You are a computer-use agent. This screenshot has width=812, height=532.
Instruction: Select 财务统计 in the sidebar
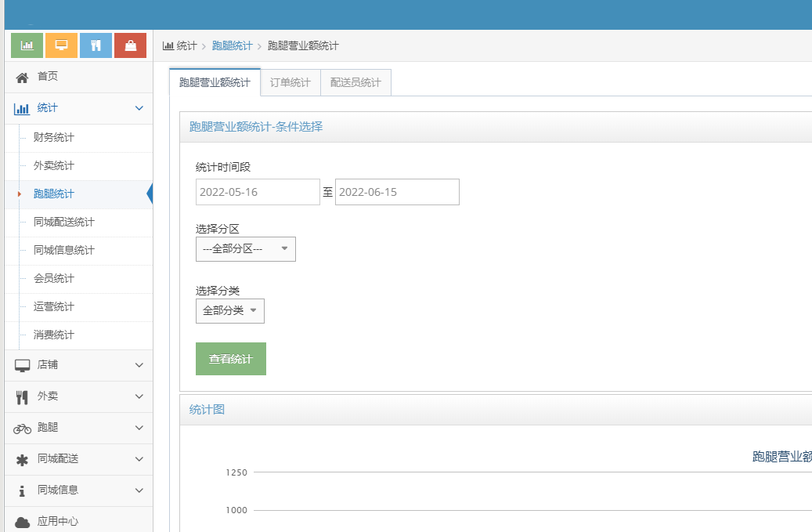(54, 138)
